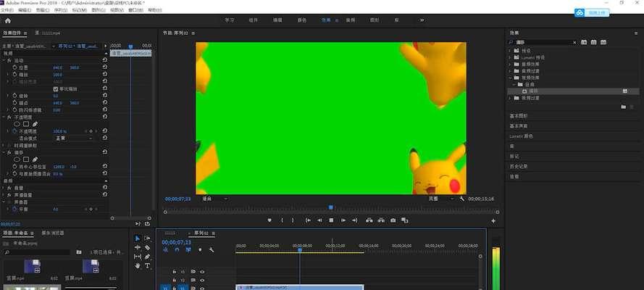Screen dimensions: 644x290
Task: Select the Ripple Edit tool
Action: tap(138, 247)
